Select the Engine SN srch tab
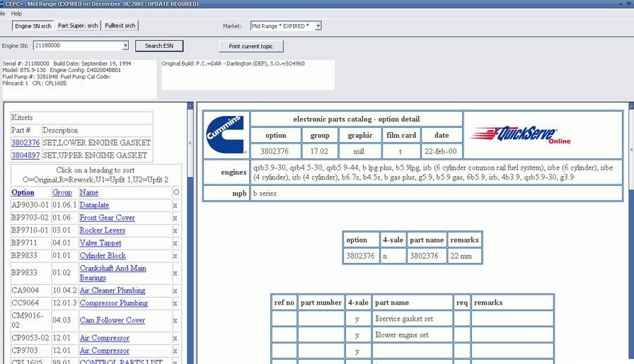 point(33,26)
